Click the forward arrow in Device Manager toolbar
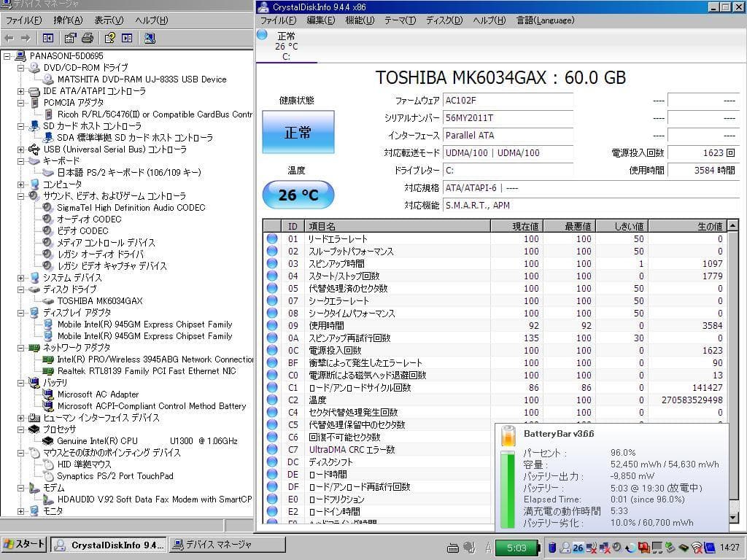Viewport: 747px width, 560px height. coord(26,38)
